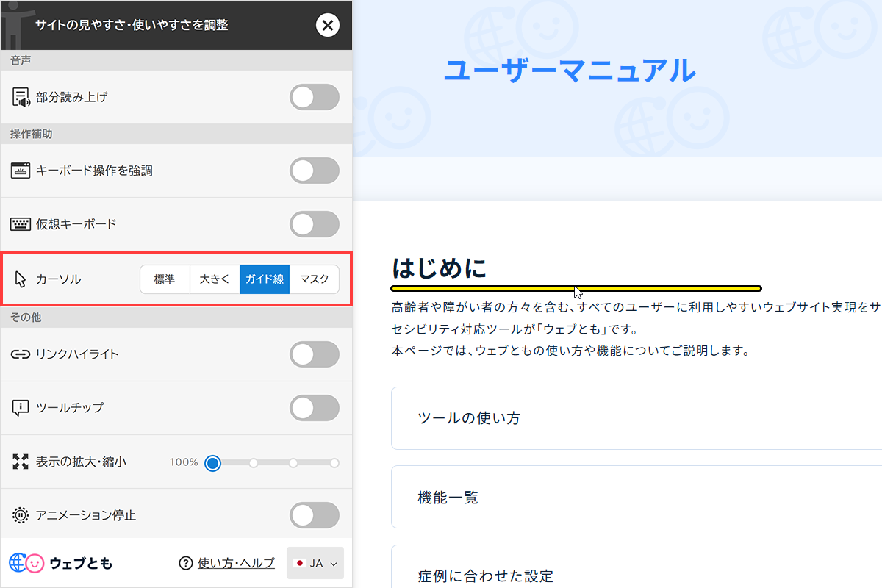Viewport: 882px width, 588px height.
Task: Click the virtual keyboard icon
Action: point(21,224)
